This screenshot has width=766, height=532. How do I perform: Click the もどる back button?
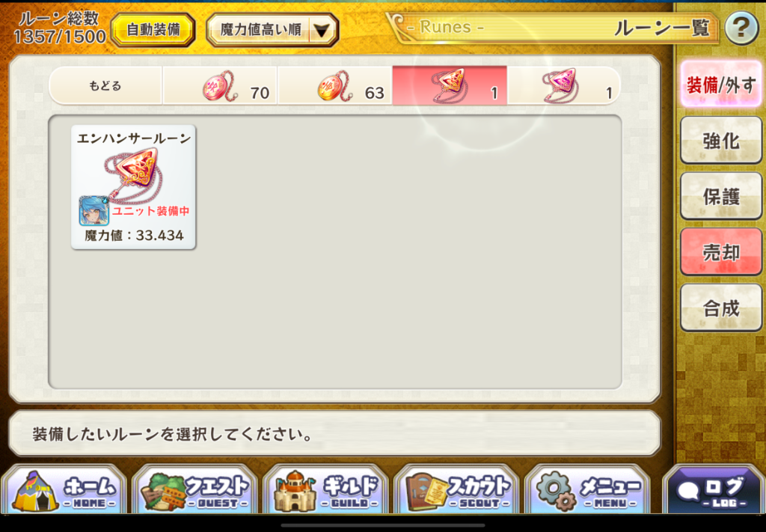click(x=105, y=85)
